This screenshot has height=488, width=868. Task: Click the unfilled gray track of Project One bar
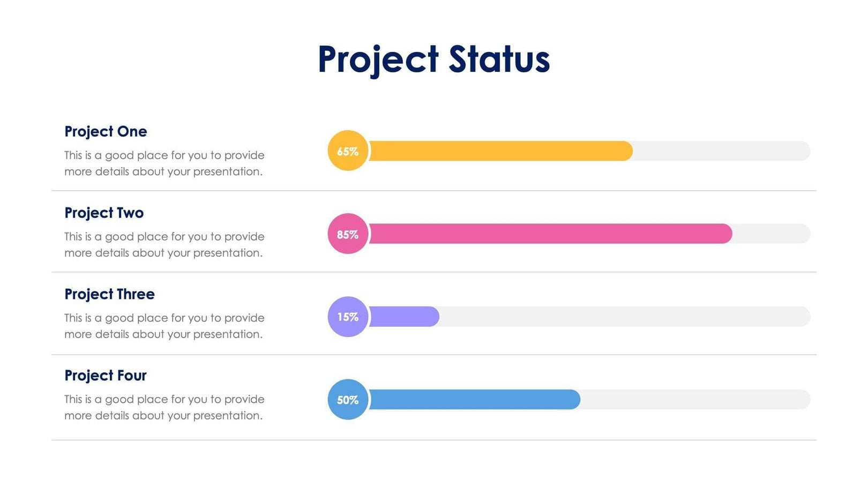coord(721,151)
